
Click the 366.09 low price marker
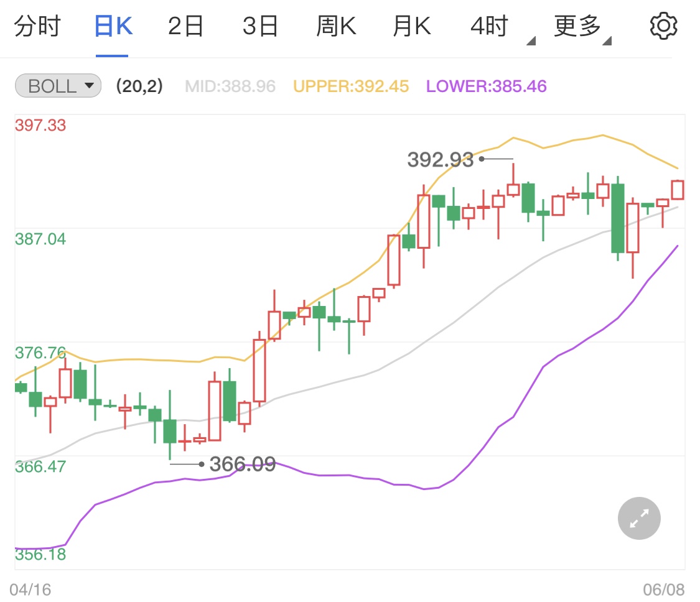243,464
